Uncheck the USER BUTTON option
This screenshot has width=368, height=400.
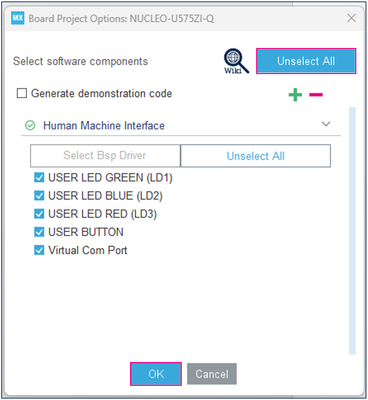point(39,232)
